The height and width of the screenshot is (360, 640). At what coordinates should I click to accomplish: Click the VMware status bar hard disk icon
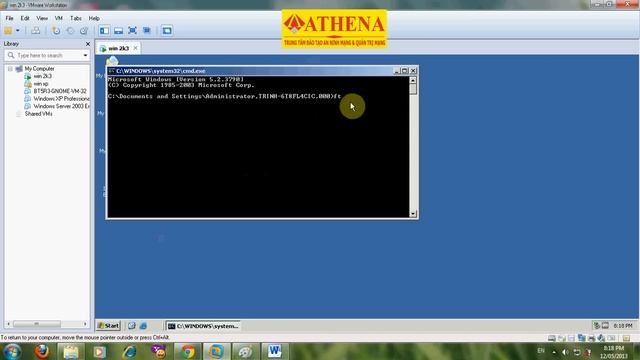(x=551, y=338)
